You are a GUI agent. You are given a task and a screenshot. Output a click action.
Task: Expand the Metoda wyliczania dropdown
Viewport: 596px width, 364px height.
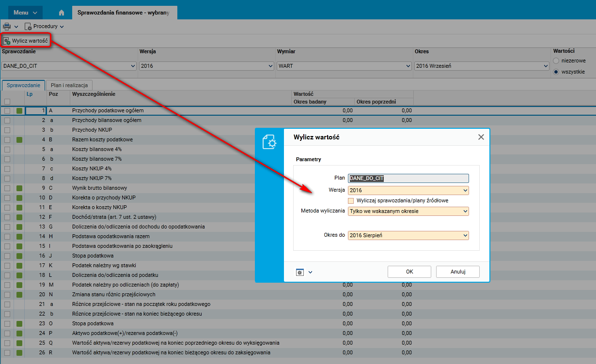[x=408, y=211]
